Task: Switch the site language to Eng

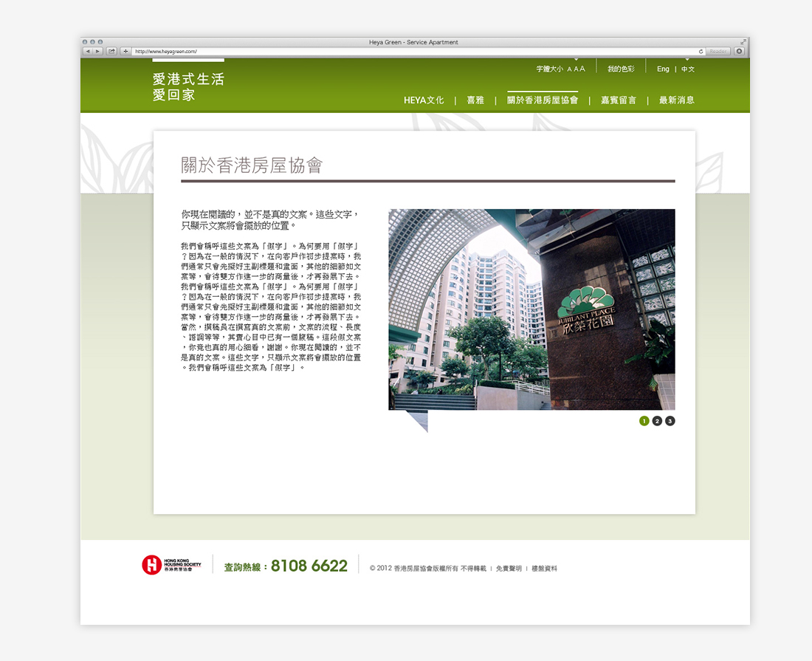Action: click(x=662, y=68)
